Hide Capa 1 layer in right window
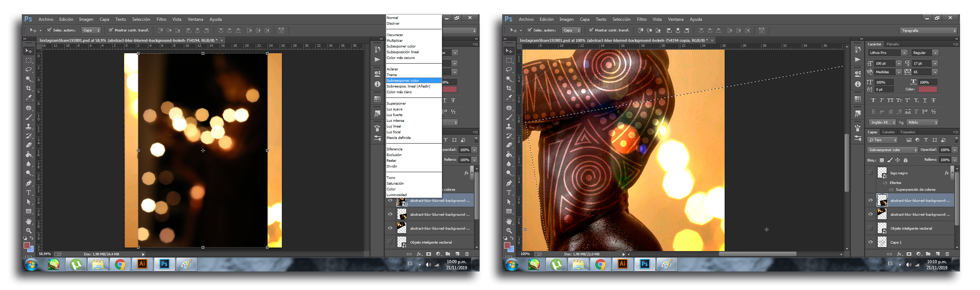The width and height of the screenshot is (980, 290). (871, 242)
